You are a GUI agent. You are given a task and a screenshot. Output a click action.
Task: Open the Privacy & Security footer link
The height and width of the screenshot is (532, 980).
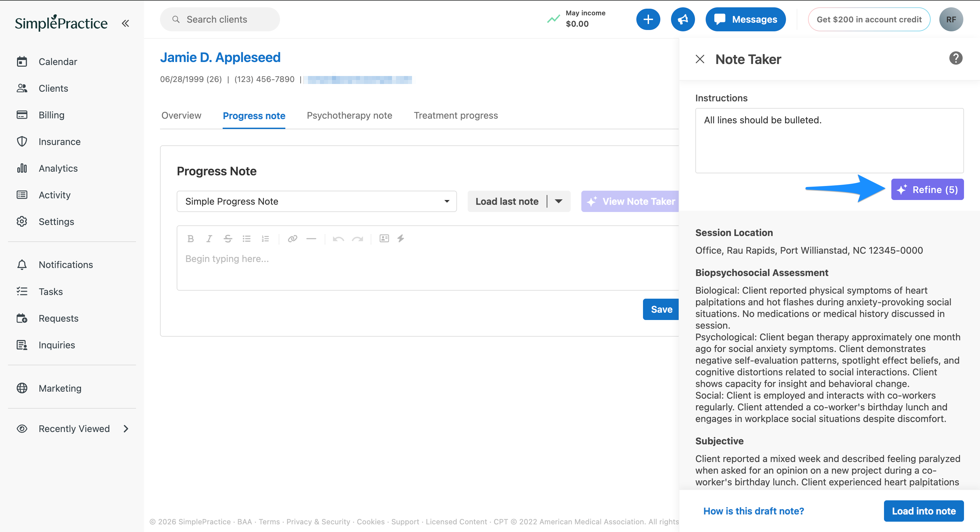point(318,522)
